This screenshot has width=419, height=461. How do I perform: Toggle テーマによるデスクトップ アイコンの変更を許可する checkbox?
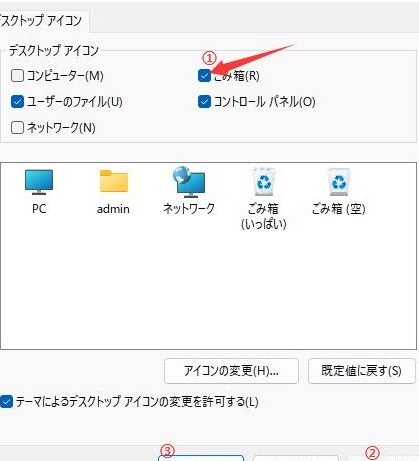click(x=6, y=401)
